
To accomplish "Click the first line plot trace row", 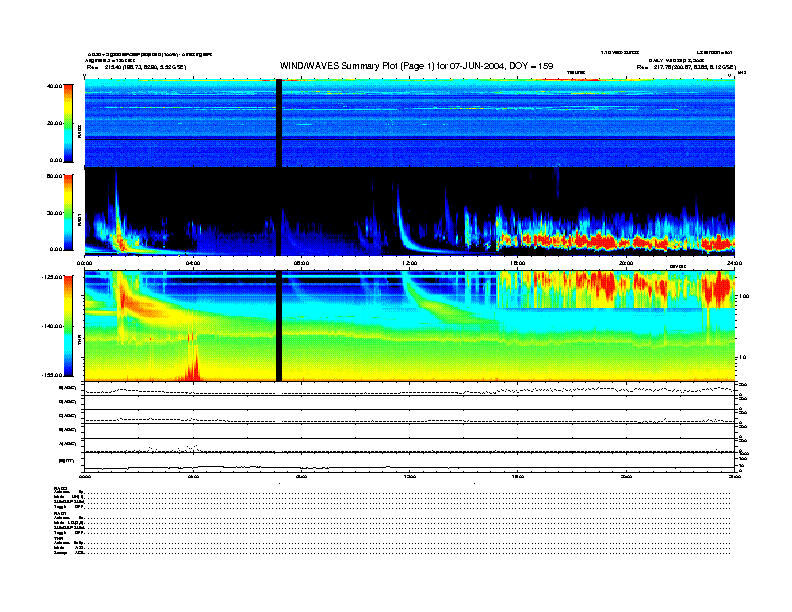I will point(409,389).
